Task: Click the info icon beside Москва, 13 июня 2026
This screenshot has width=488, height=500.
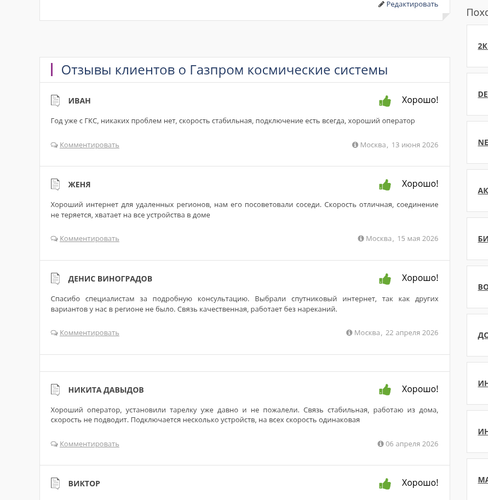Action: point(355,145)
